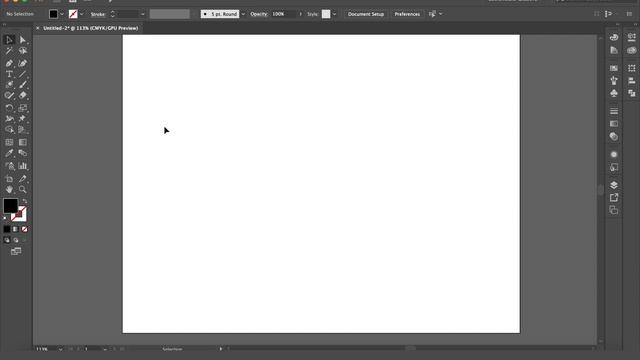The image size is (640, 360).
Task: Open the Artboards panel
Action: point(613,210)
